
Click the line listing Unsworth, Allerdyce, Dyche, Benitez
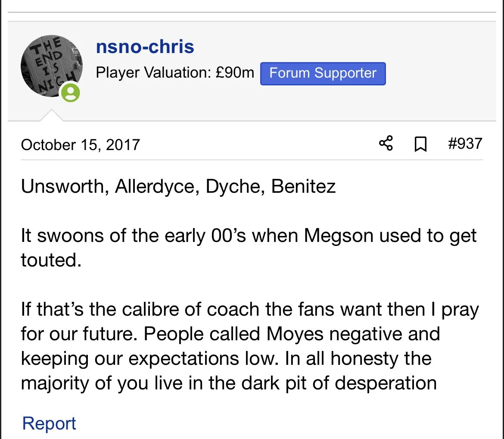(x=178, y=186)
